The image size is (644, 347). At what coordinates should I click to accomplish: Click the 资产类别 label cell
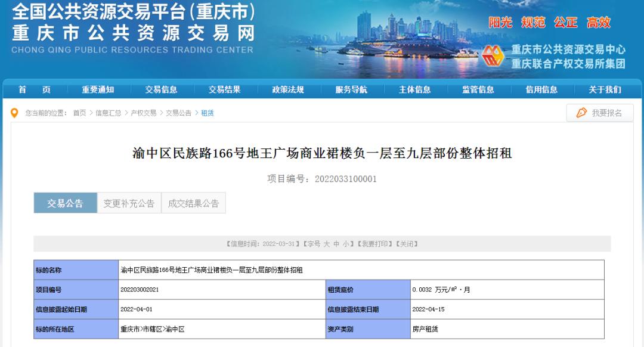point(368,329)
